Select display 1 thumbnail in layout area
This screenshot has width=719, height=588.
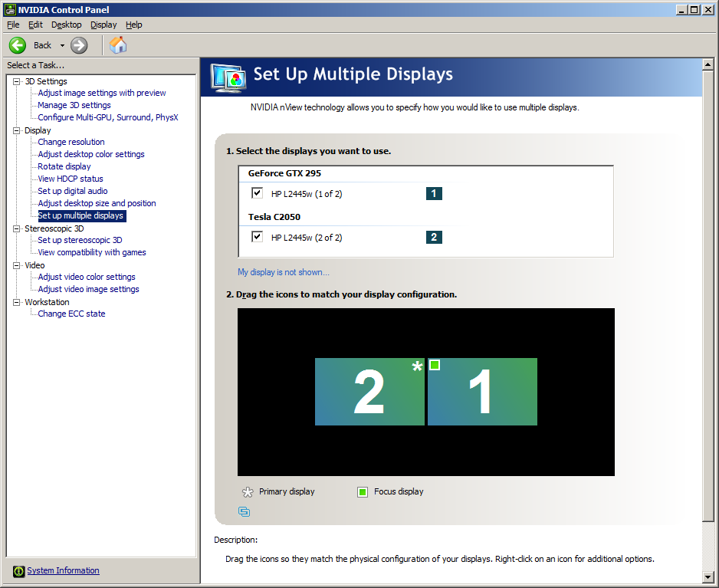(x=482, y=392)
